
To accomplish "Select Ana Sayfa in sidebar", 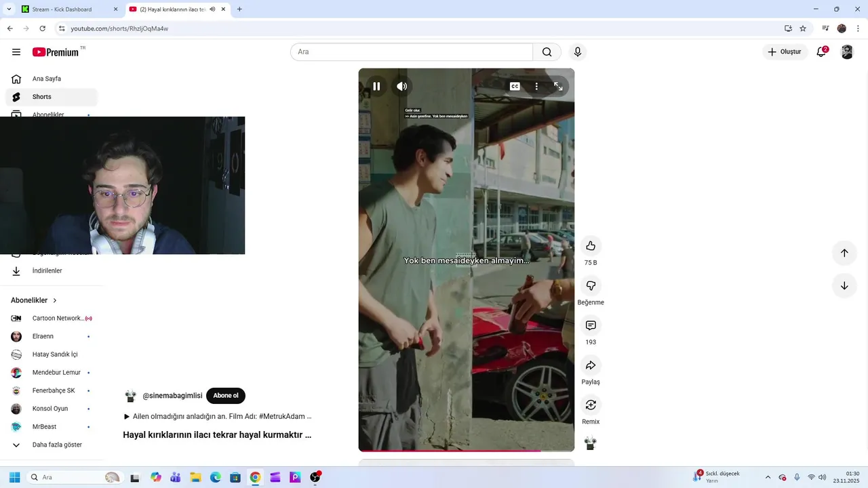I will click(x=52, y=79).
